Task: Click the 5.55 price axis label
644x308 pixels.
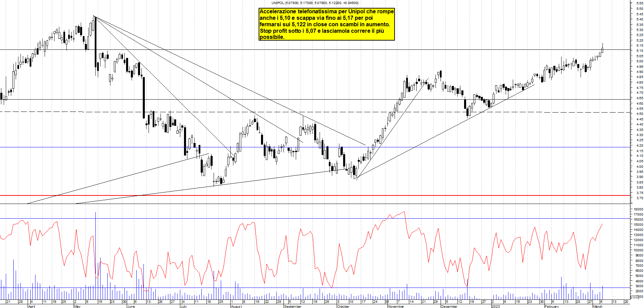Action: 639,3
